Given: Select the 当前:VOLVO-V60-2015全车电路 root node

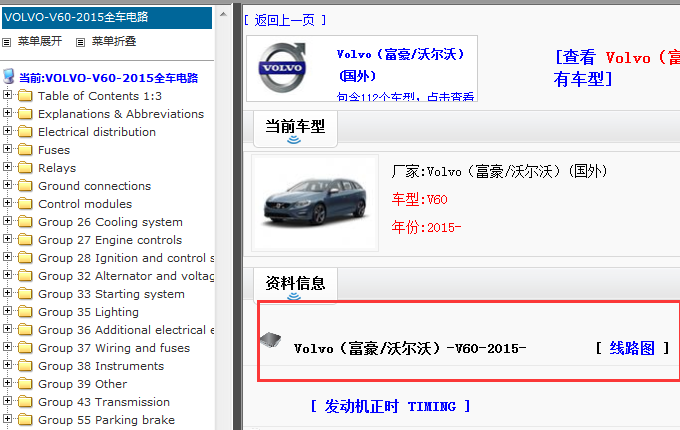Looking at the screenshot, I should click(x=108, y=78).
